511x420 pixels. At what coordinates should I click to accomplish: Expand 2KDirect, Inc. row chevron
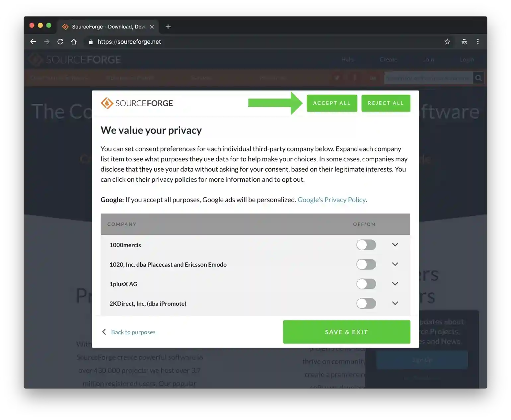pyautogui.click(x=395, y=303)
